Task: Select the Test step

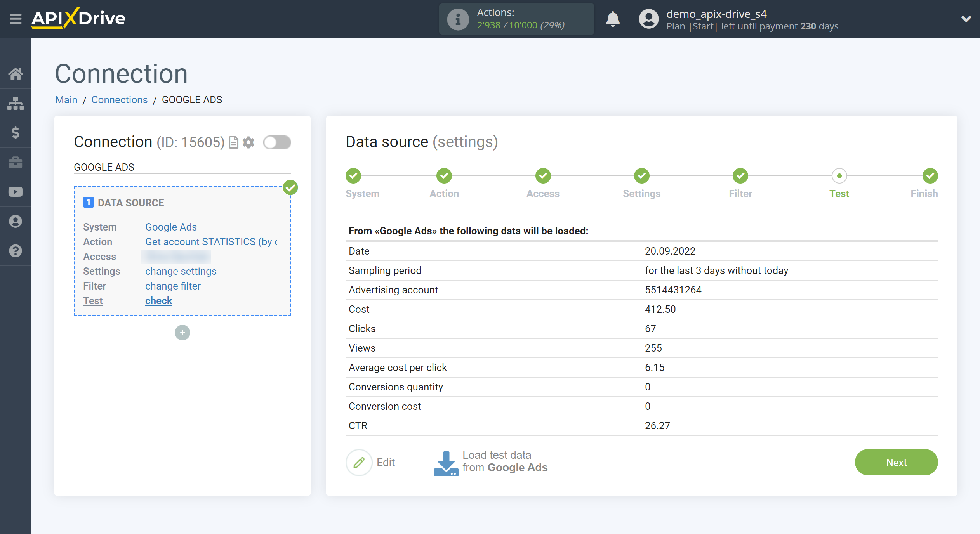Action: (x=839, y=176)
